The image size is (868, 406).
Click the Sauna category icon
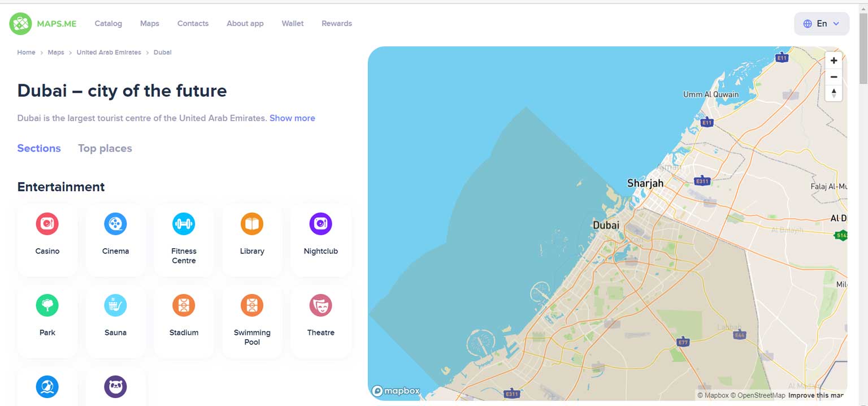(115, 305)
